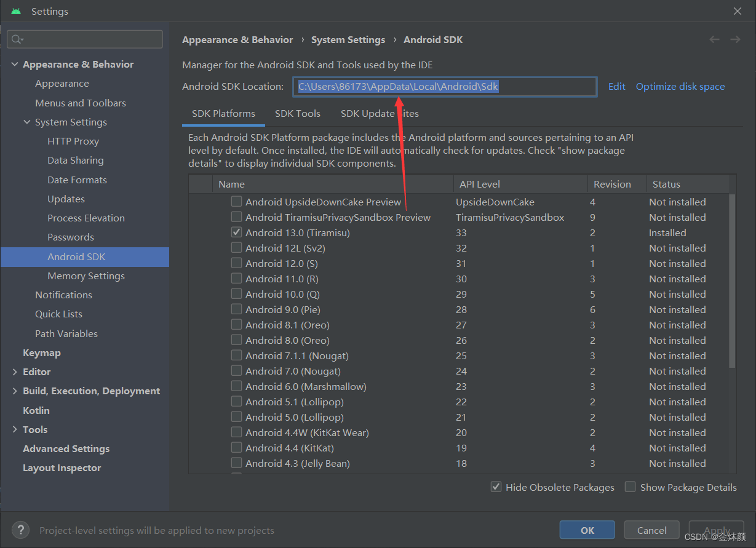Uncheck Android 13.0 (Tiramisu) checkbox
The height and width of the screenshot is (548, 756).
(236, 232)
